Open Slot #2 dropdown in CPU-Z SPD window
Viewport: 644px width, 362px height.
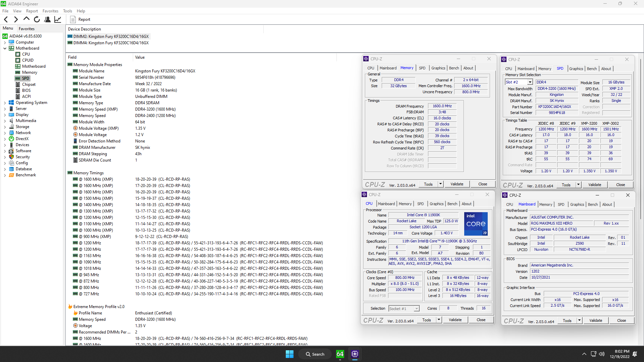[530, 82]
